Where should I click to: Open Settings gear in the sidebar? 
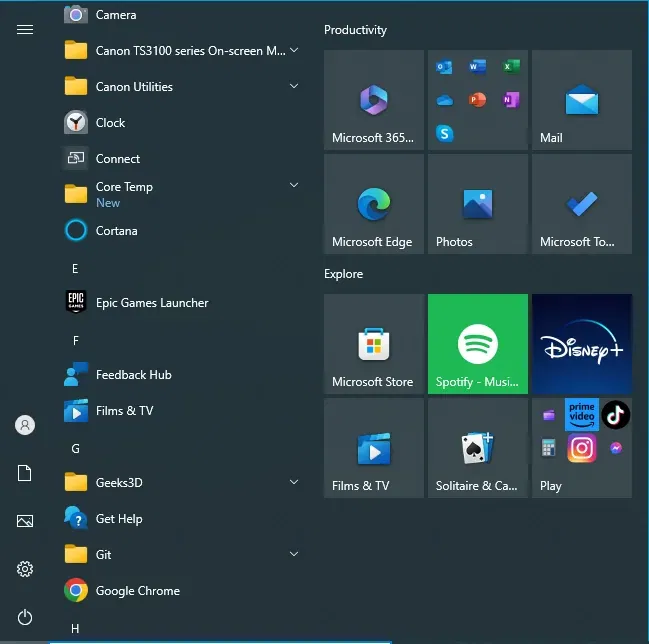tap(25, 569)
